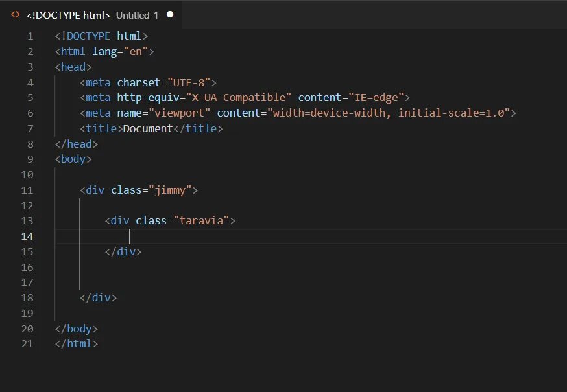Click the name="viewport" attribute text
This screenshot has width=567, height=392.
point(163,113)
